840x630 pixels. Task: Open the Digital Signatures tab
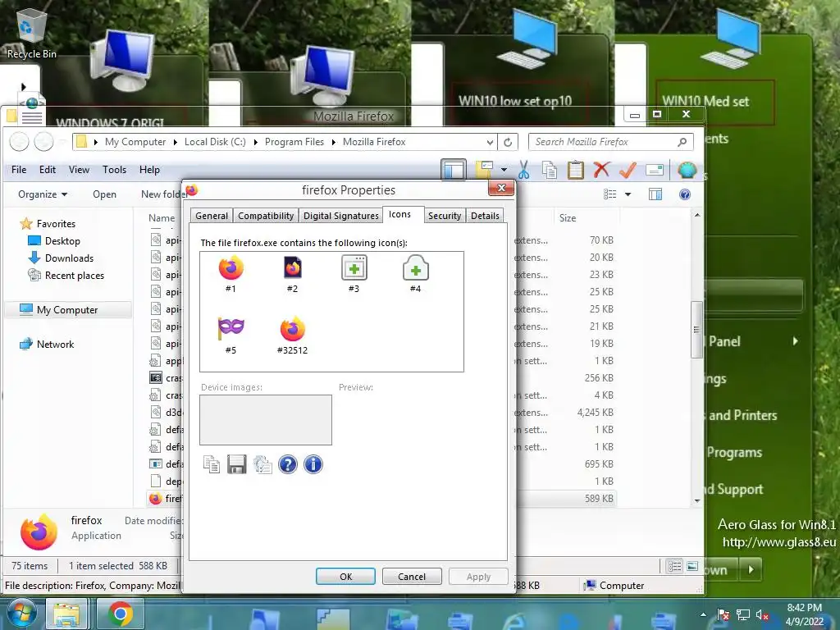coord(340,216)
